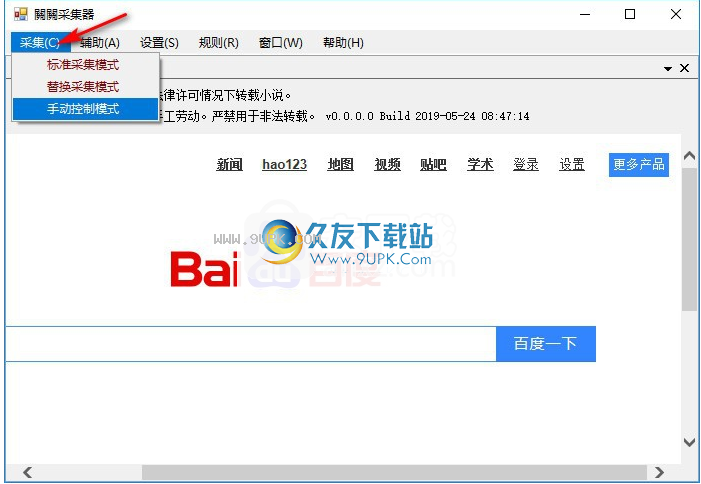Click the vertical scrollbar down arrow
The width and height of the screenshot is (701, 484).
pos(689,442)
